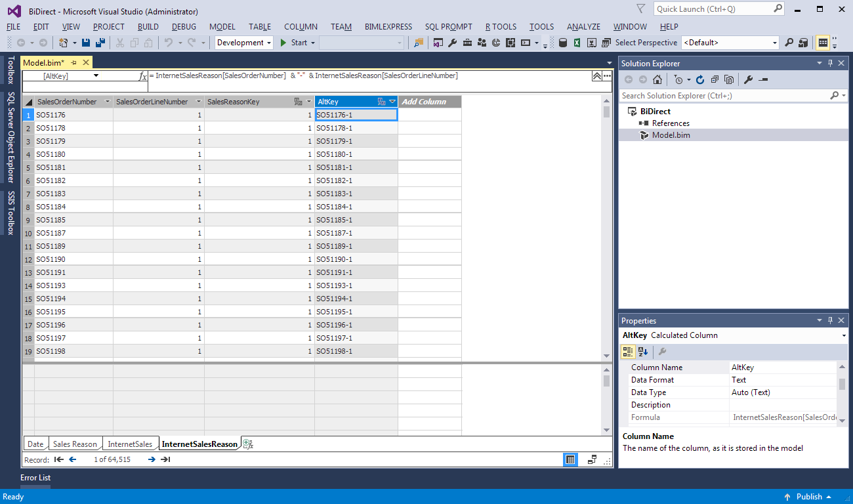Click the Save All toolbar icon
The height and width of the screenshot is (504, 853).
pyautogui.click(x=100, y=43)
